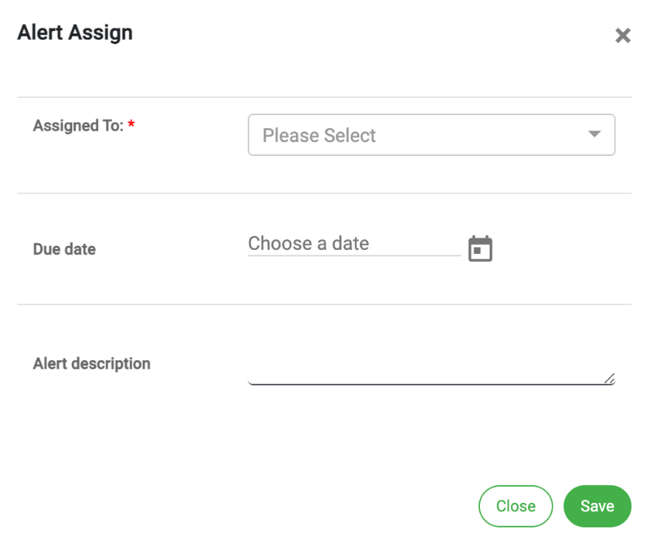Viewport: 650px width, 547px height.
Task: Click the Choose a date placeholder text
Action: 308,243
